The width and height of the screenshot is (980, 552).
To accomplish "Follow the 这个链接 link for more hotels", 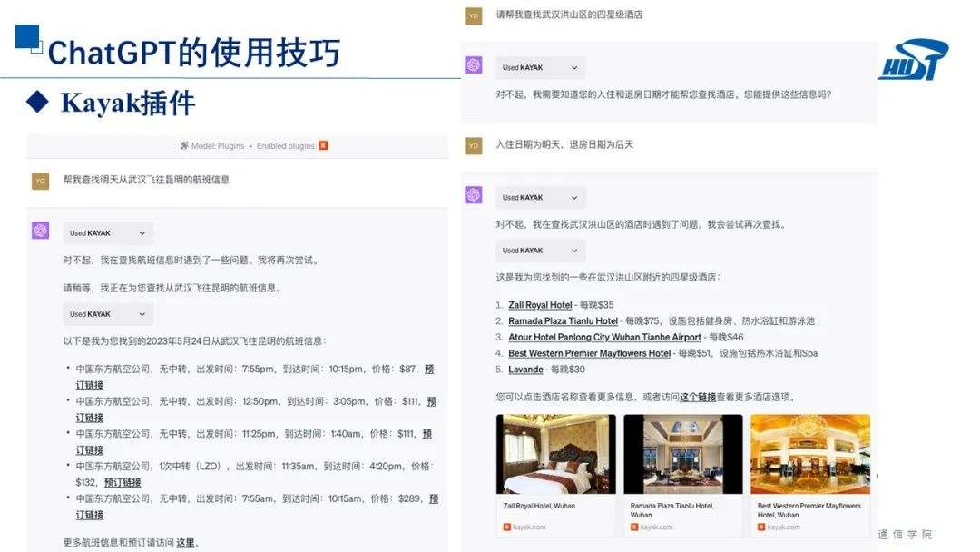I will coord(698,397).
